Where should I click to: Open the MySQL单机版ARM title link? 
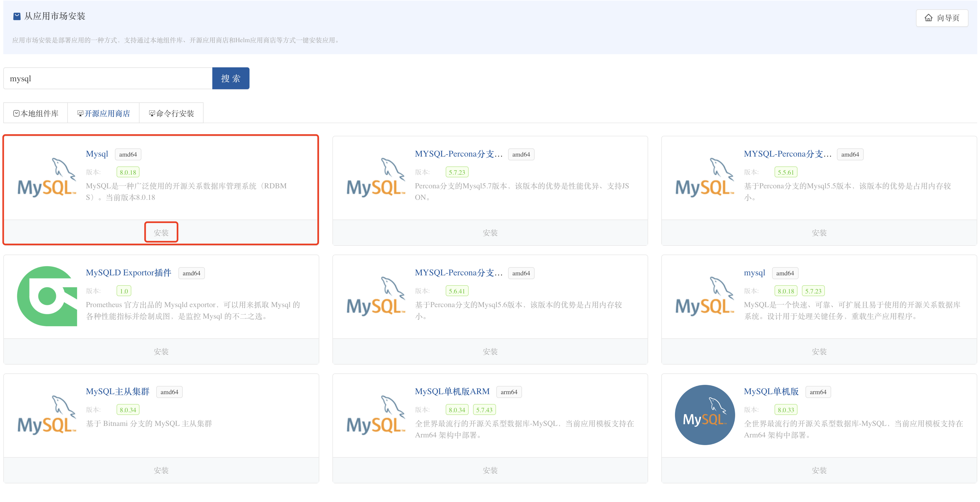point(452,391)
